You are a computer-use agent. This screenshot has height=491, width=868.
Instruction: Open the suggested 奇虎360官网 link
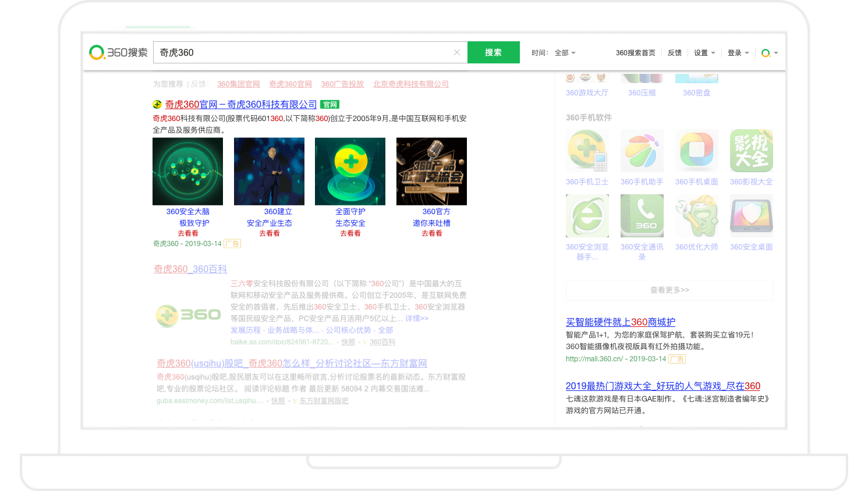click(x=290, y=84)
